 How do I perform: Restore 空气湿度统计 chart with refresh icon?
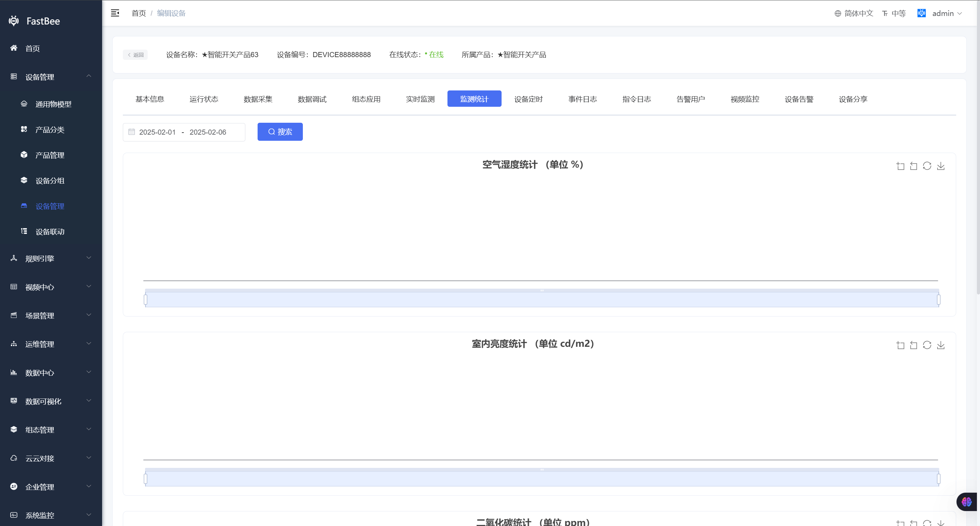(927, 166)
